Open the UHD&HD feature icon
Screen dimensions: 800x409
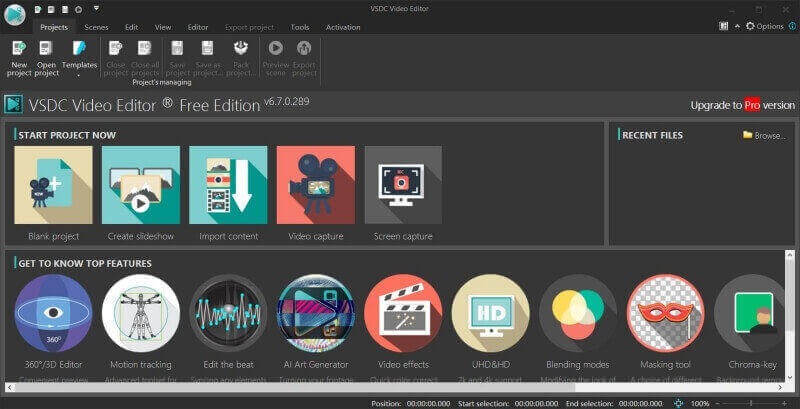(490, 313)
